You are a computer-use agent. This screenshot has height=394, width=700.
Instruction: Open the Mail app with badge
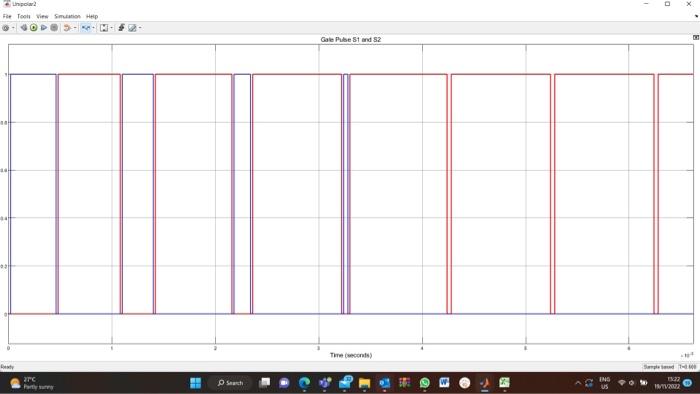click(x=345, y=383)
